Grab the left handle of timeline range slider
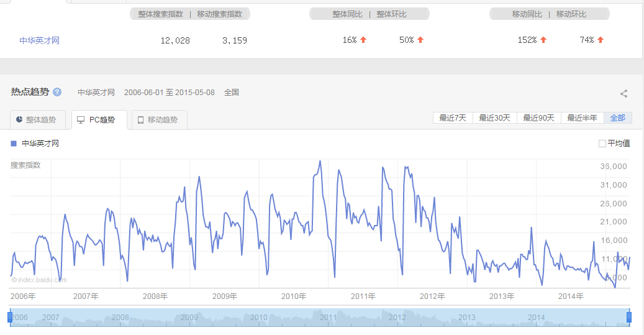The image size is (644, 335). (10, 318)
